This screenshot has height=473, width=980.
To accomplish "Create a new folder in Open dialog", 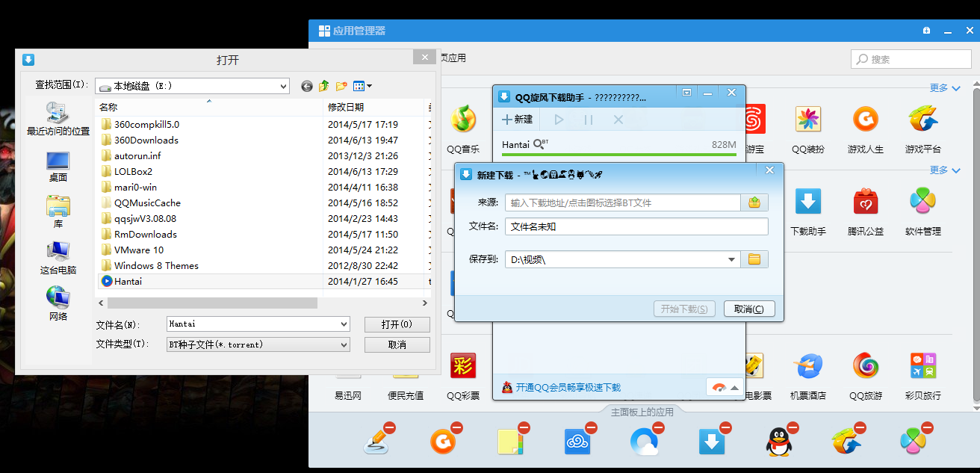I will click(341, 87).
